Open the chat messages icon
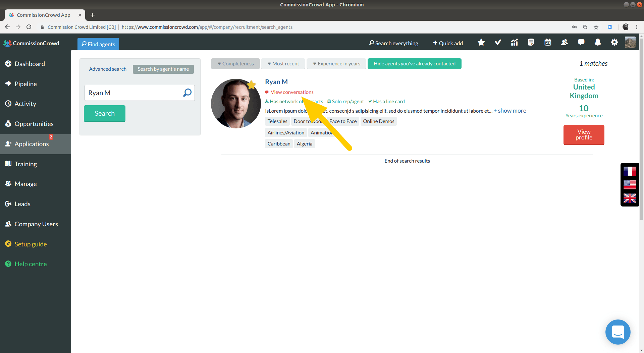 [x=581, y=42]
